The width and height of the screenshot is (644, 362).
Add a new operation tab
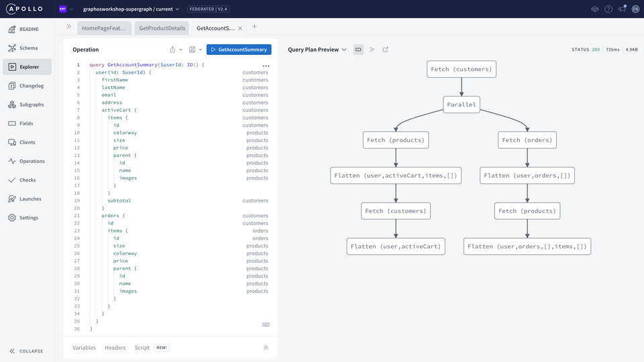pyautogui.click(x=254, y=27)
